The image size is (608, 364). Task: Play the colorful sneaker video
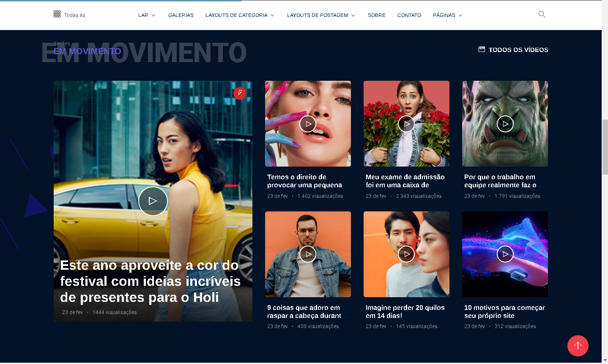[x=505, y=254]
